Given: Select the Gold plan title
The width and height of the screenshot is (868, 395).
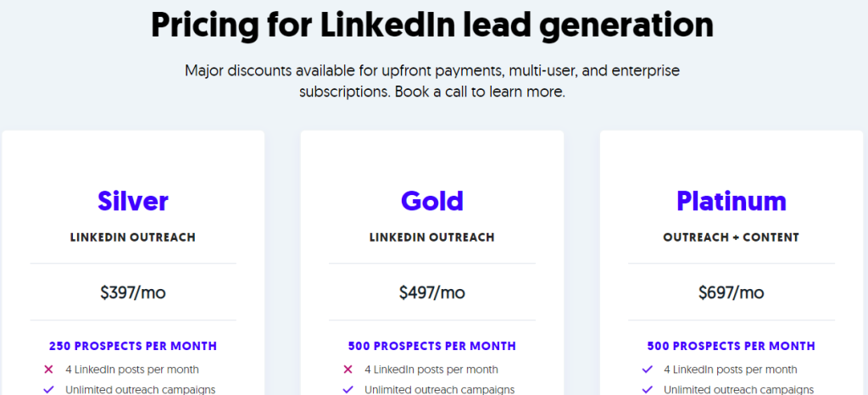Looking at the screenshot, I should (x=432, y=201).
